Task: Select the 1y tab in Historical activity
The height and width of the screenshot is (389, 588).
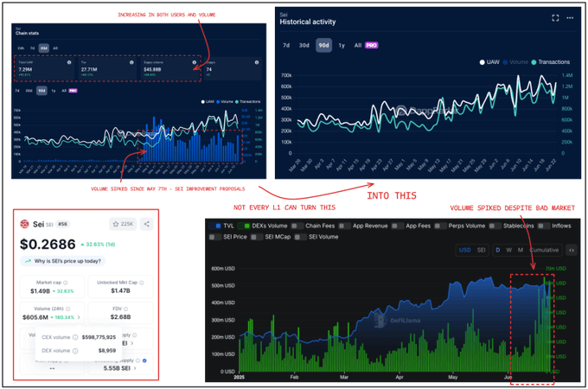Action: (342, 45)
